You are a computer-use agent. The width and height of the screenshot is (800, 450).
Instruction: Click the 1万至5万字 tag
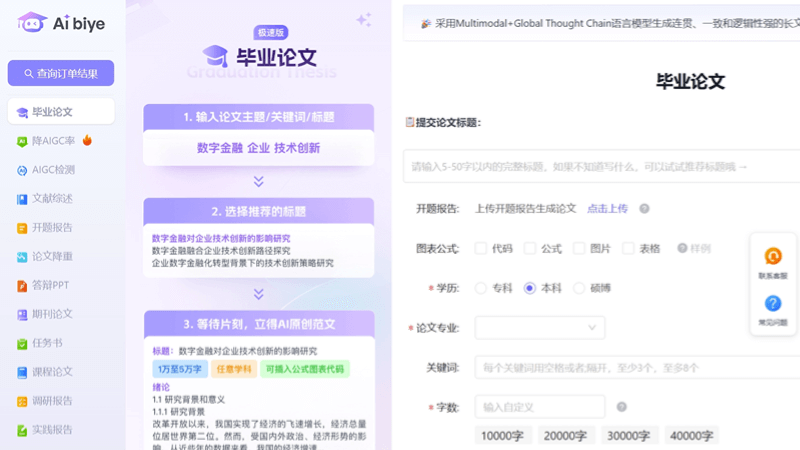[180, 369]
